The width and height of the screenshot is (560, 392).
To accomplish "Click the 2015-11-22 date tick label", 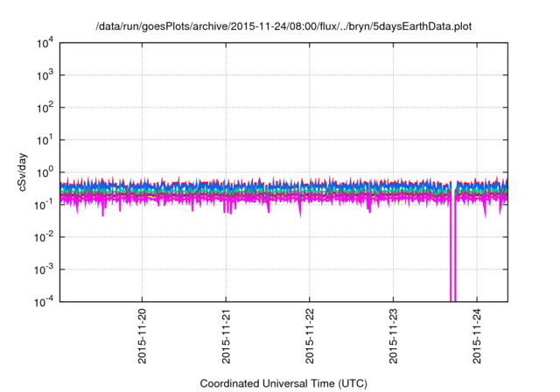I will 310,336.
